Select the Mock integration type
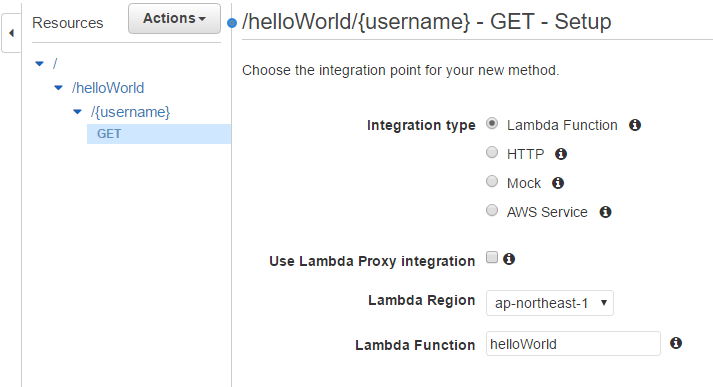The height and width of the screenshot is (387, 713). 492,181
